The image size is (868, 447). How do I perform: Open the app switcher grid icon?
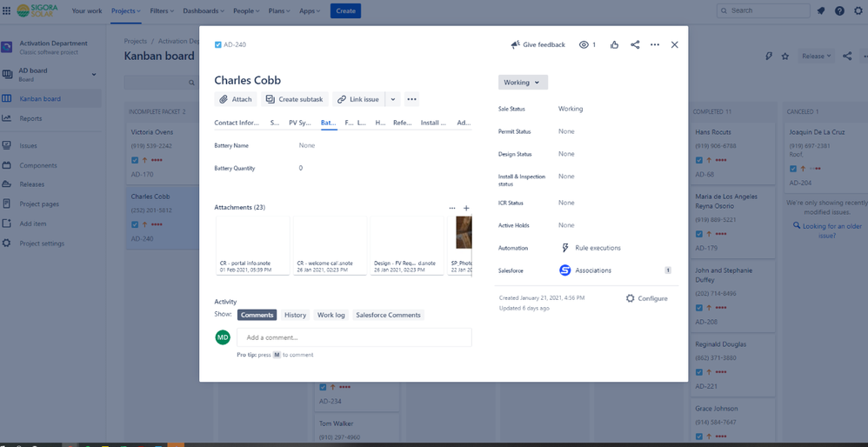[x=7, y=10]
